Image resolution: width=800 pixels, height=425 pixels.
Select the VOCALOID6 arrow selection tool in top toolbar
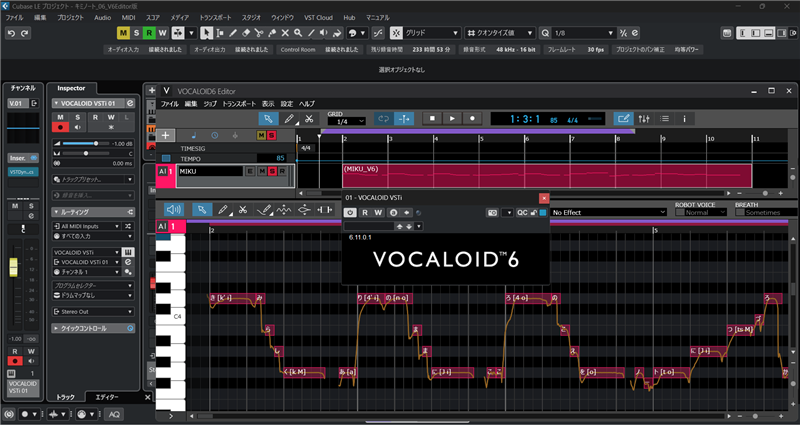pos(268,119)
